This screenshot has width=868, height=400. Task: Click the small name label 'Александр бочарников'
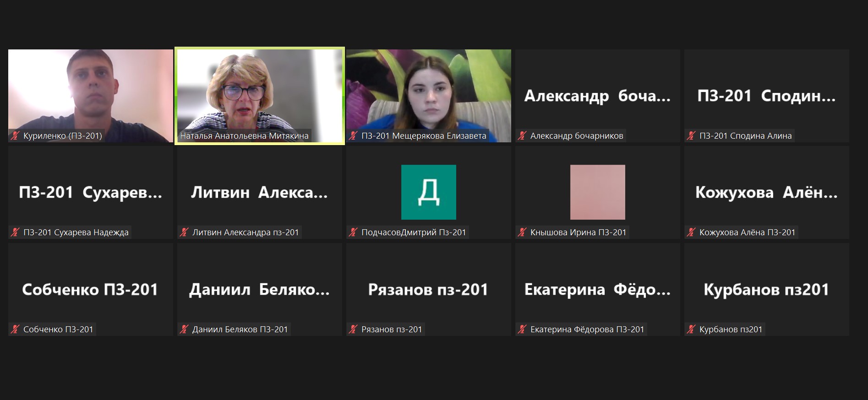577,135
